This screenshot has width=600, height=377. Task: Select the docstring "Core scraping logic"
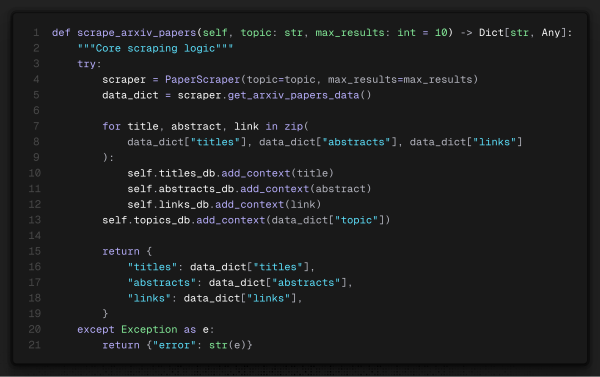coord(155,49)
